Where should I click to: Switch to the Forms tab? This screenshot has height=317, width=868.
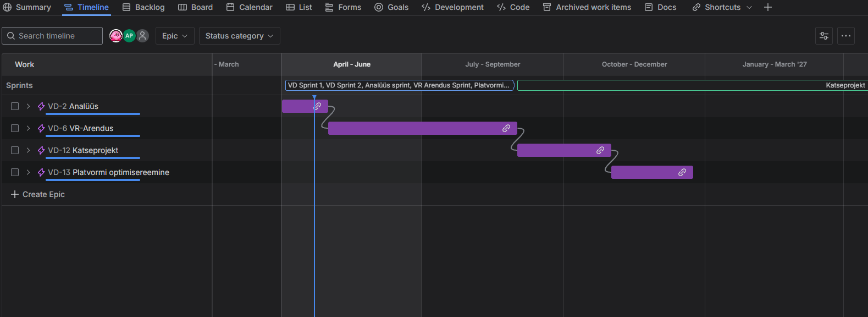point(343,7)
